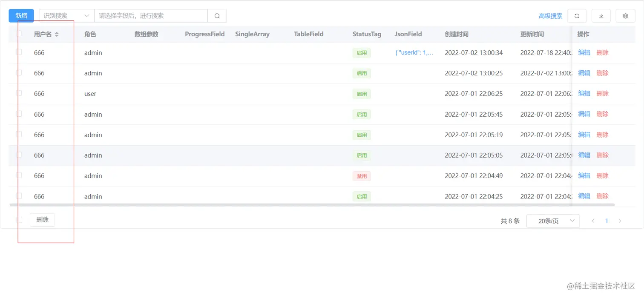Click the 更新时间 column header
The image size is (644, 299).
pos(532,34)
